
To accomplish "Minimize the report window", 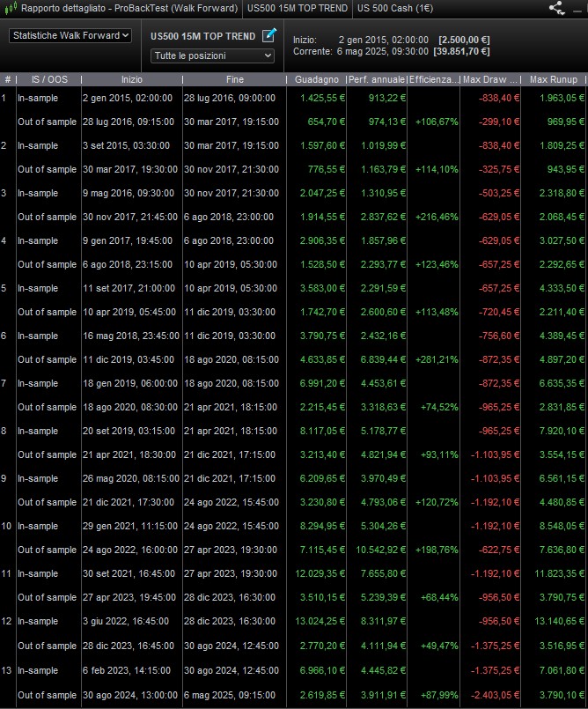I will pos(577,8).
